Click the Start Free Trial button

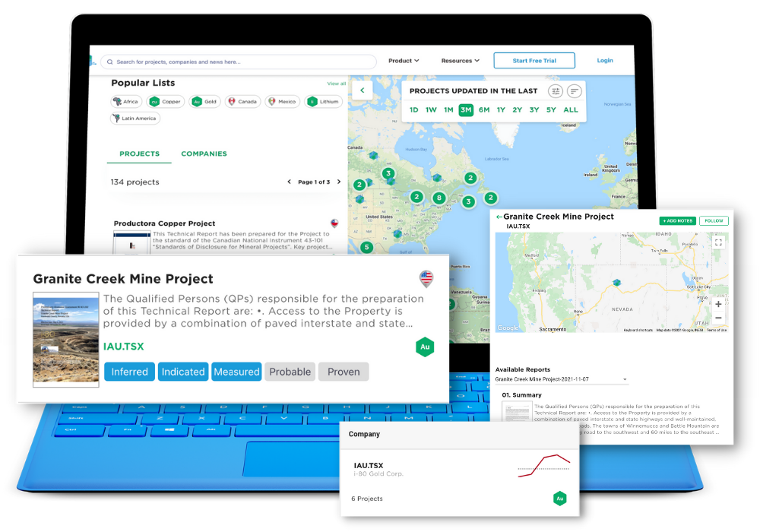pos(534,61)
